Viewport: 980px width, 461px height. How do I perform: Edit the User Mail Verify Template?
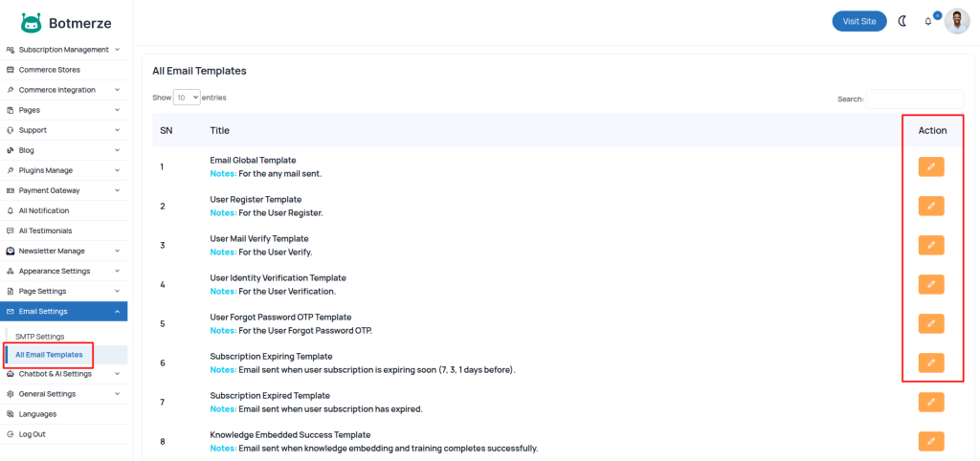tap(930, 245)
